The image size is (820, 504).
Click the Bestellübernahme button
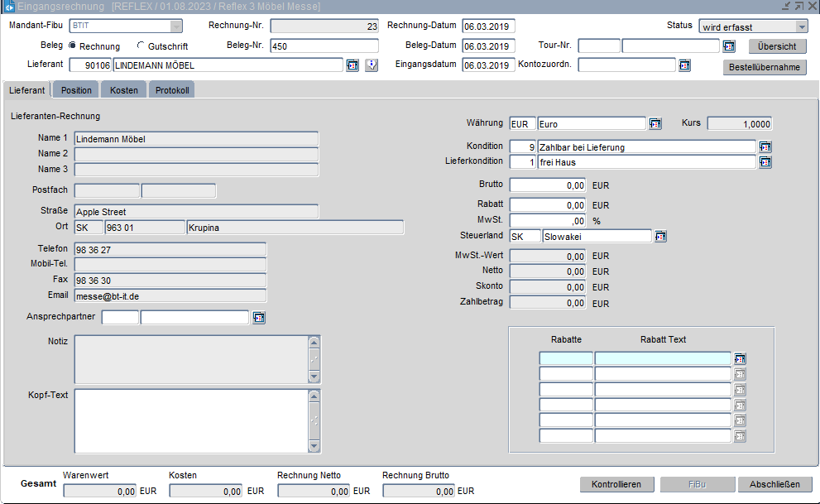(765, 67)
